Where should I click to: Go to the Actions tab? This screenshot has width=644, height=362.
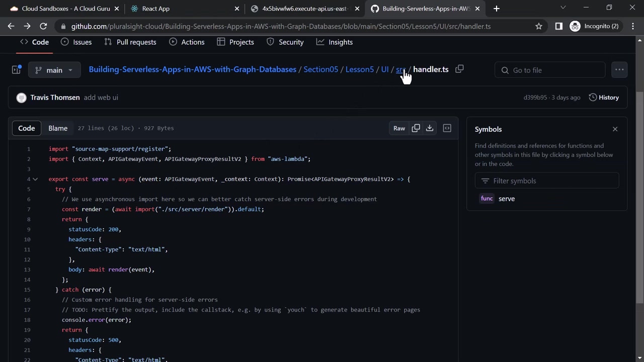coord(187,42)
